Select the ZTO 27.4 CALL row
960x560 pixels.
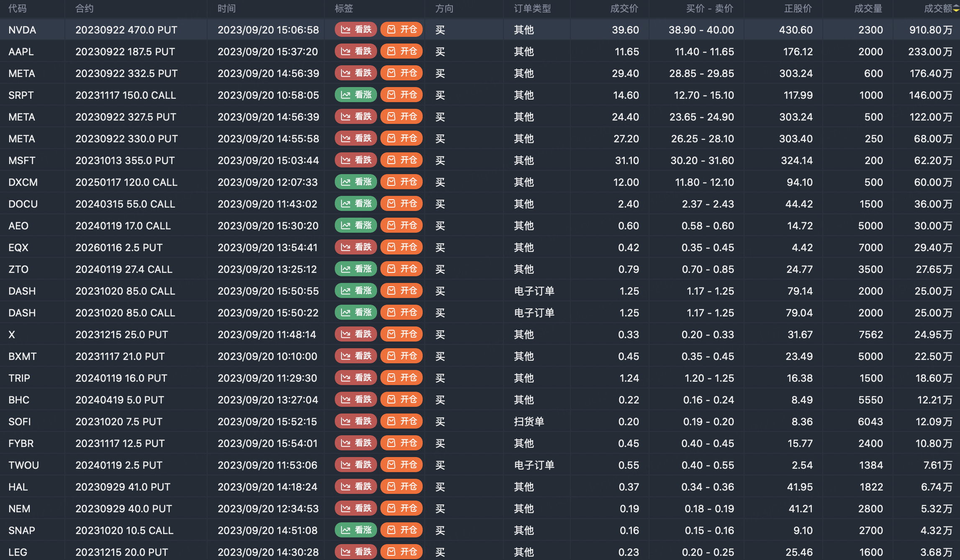pyautogui.click(x=124, y=269)
